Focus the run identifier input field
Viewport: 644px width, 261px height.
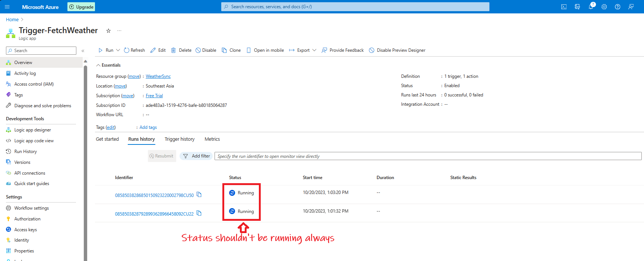(428, 156)
